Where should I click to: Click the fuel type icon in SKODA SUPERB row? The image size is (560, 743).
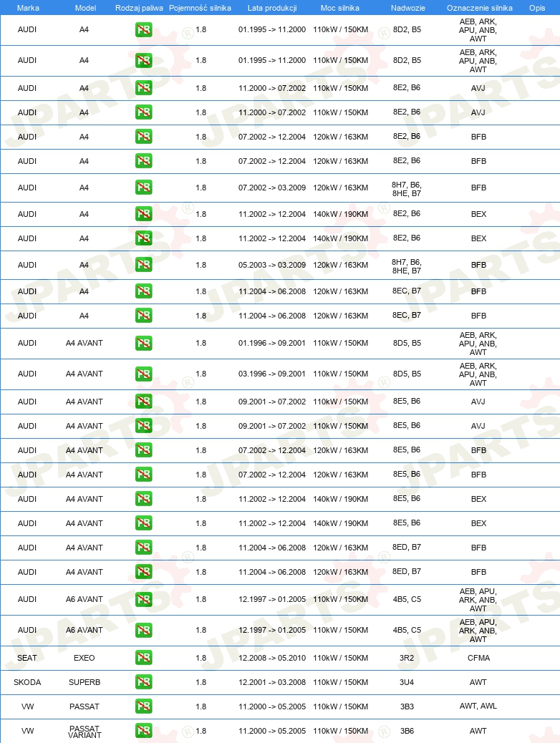[144, 682]
